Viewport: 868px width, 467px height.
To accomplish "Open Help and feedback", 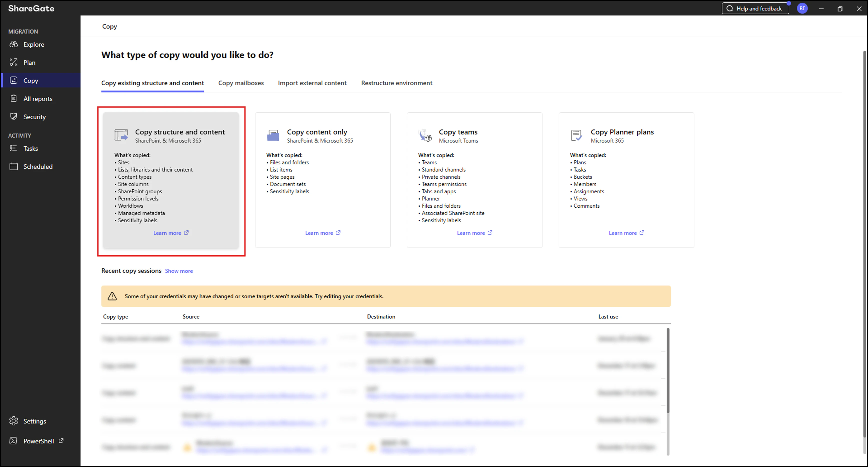I will (x=755, y=9).
